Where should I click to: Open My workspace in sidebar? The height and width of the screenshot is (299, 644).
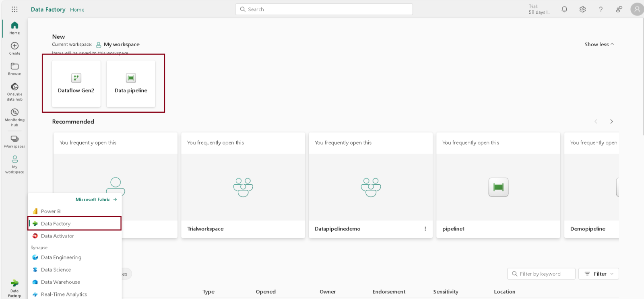point(14,165)
